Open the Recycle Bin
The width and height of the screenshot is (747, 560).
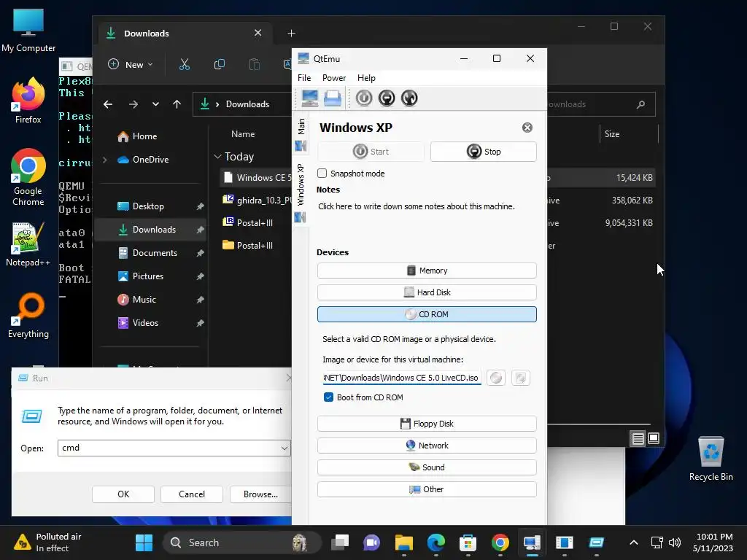711,459
